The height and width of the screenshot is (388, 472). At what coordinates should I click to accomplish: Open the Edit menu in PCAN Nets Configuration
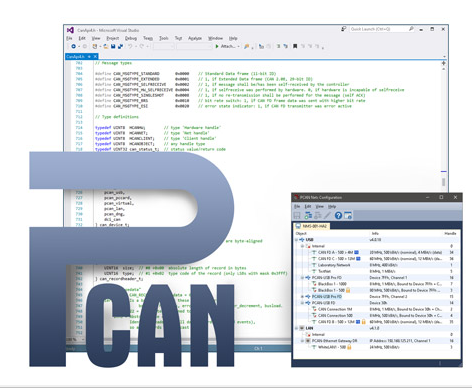[x=308, y=206]
